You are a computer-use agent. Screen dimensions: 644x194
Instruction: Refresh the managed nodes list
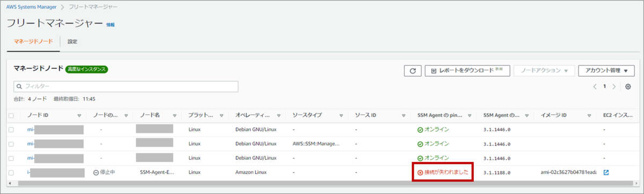(412, 71)
